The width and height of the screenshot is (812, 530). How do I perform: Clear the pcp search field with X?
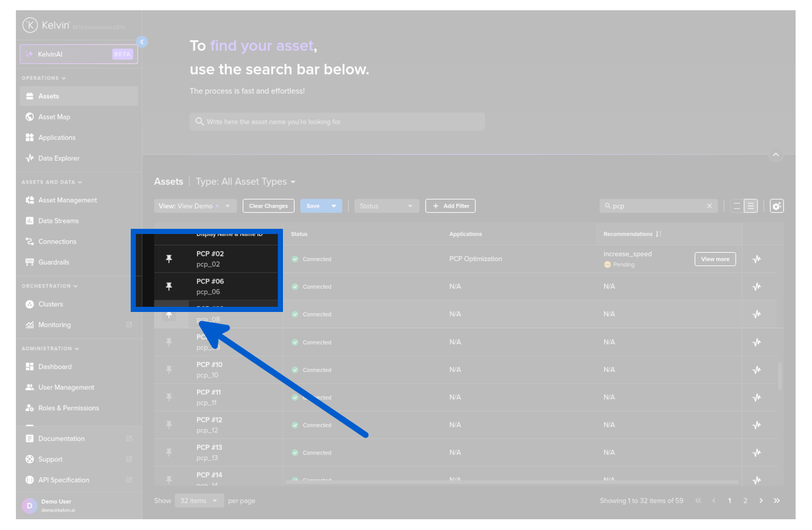point(709,206)
